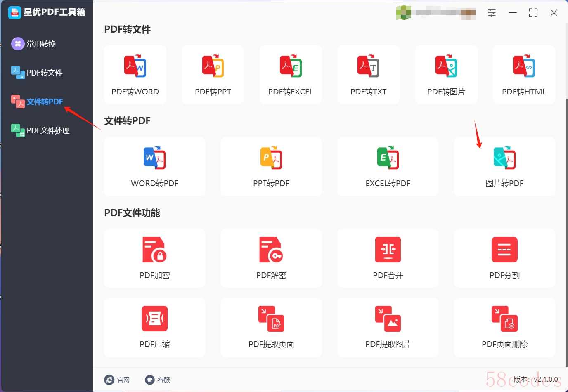Screen dimensions: 568x392
Task: Open the PDF转WORD converter icon
Action: click(x=135, y=66)
